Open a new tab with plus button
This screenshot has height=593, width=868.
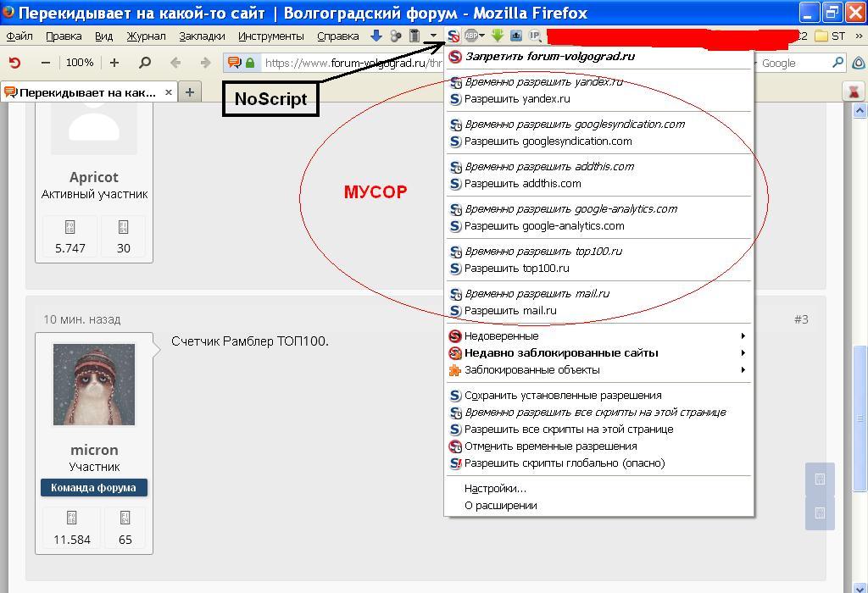point(190,91)
